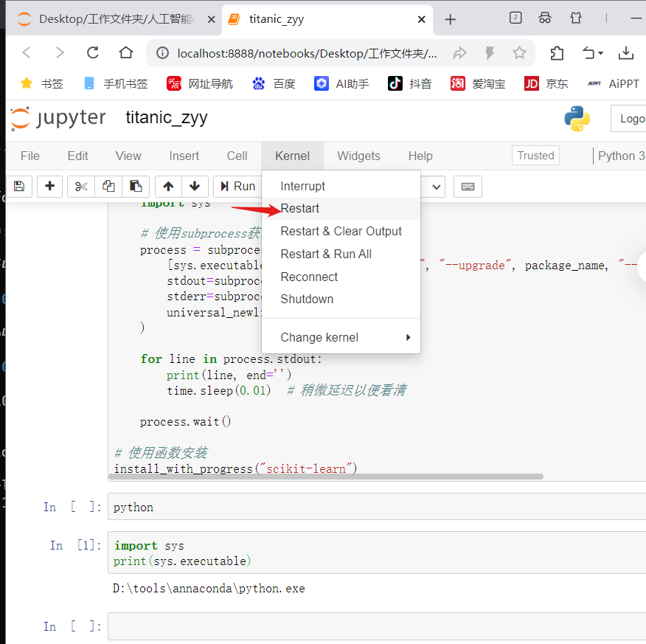Move selected cell down arrow
This screenshot has width=646, height=644.
click(195, 187)
